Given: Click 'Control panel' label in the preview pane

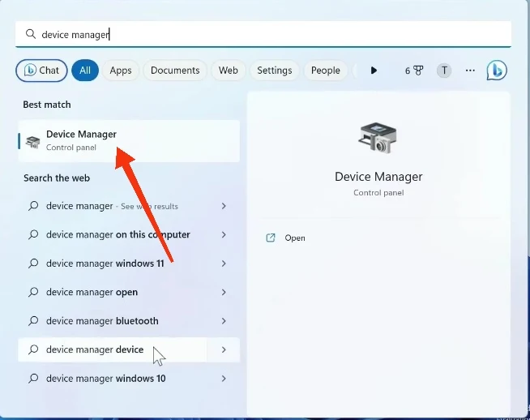Looking at the screenshot, I should click(378, 193).
